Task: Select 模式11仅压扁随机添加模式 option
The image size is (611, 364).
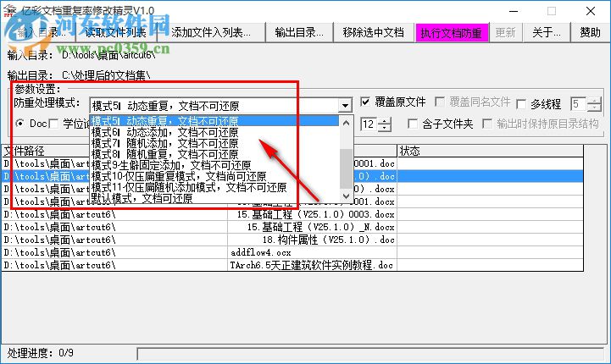Action: [214, 187]
